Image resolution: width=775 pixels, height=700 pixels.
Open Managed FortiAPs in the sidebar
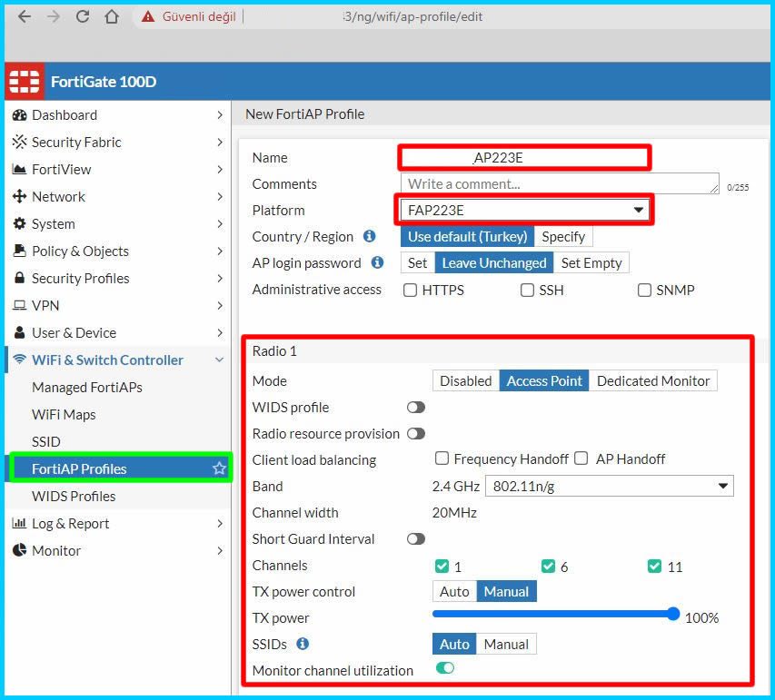pyautogui.click(x=87, y=388)
